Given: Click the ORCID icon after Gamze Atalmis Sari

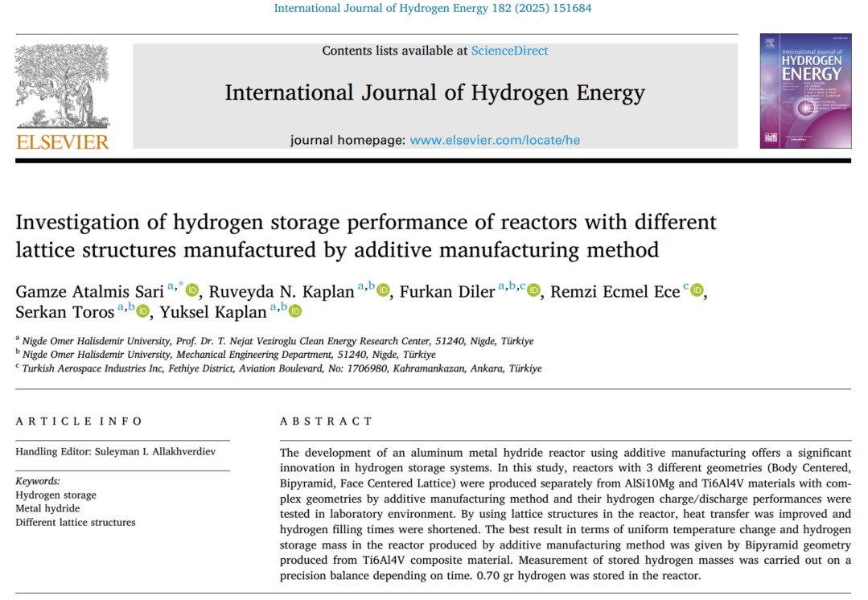Looking at the screenshot, I should click(191, 290).
